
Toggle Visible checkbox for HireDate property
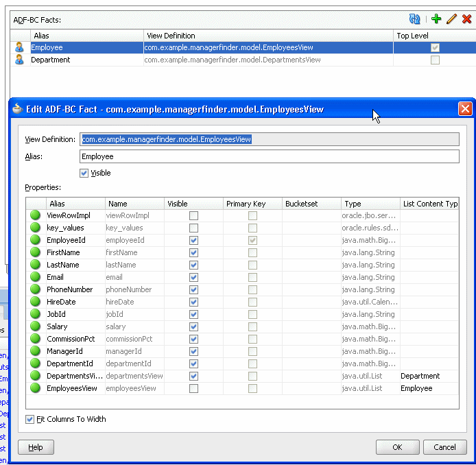194,302
